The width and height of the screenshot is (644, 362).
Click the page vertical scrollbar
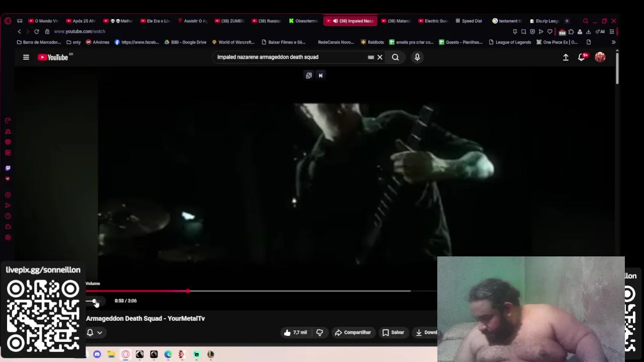click(617, 68)
